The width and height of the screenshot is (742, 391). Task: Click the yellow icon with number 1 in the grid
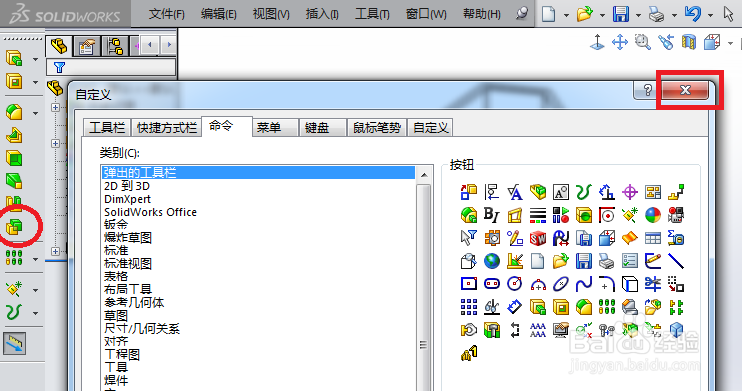click(x=468, y=353)
